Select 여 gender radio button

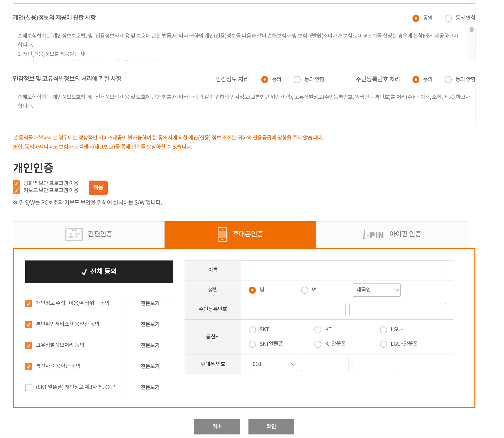(x=305, y=290)
